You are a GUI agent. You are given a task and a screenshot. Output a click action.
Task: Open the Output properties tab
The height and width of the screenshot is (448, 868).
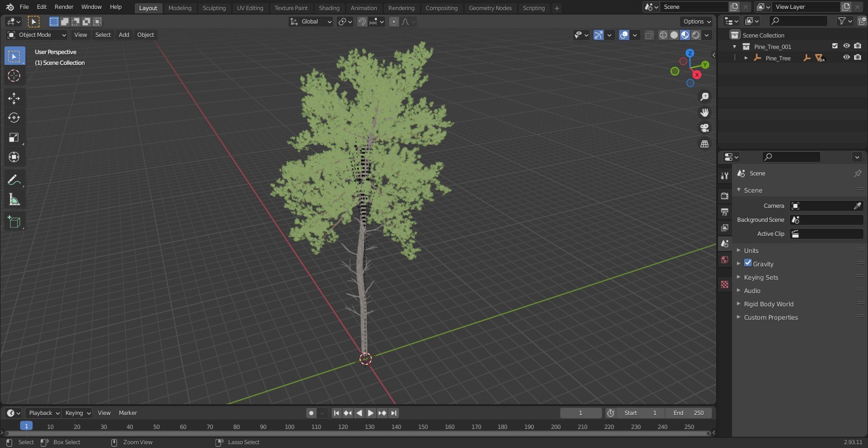point(724,212)
